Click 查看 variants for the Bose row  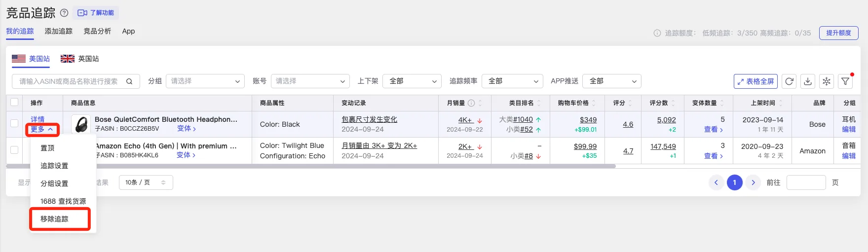[714, 129]
